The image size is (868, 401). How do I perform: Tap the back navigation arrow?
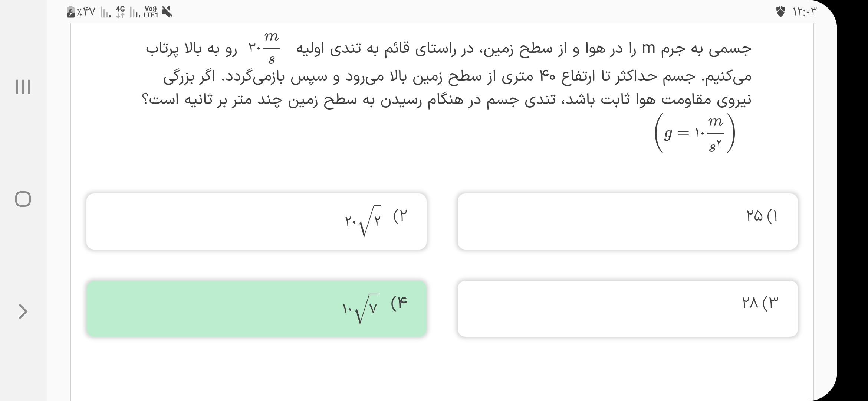click(23, 312)
